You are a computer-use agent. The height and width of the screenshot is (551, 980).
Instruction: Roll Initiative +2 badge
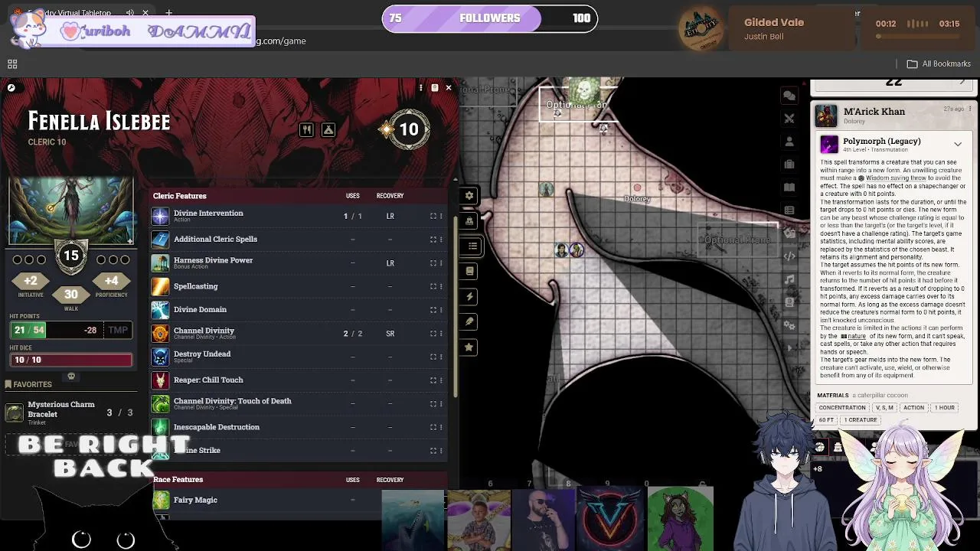tap(31, 281)
